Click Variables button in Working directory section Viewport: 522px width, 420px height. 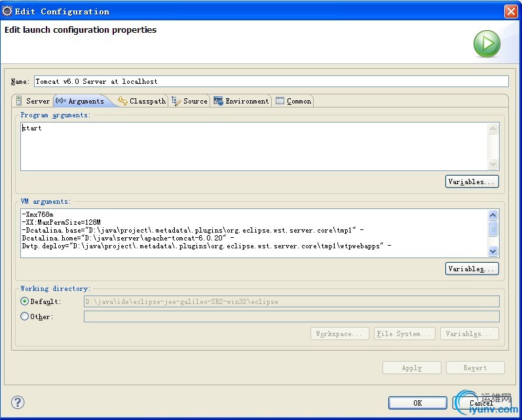(470, 334)
